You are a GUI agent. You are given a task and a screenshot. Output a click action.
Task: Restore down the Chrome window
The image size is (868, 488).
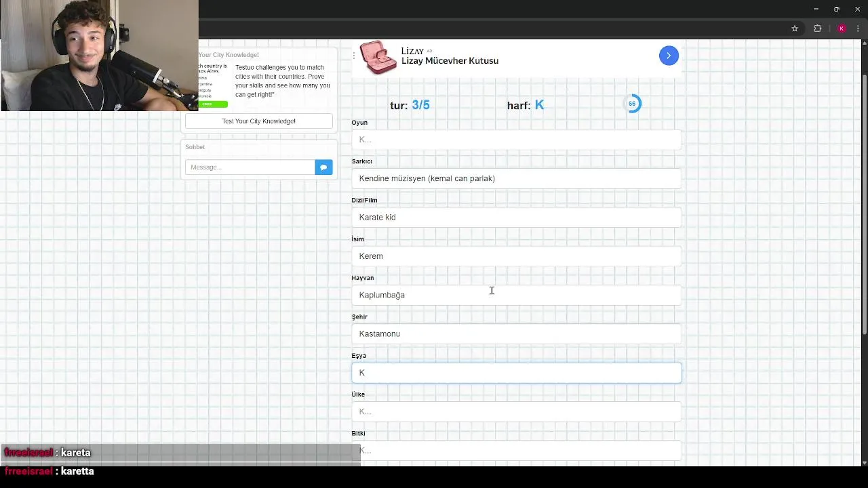click(837, 9)
